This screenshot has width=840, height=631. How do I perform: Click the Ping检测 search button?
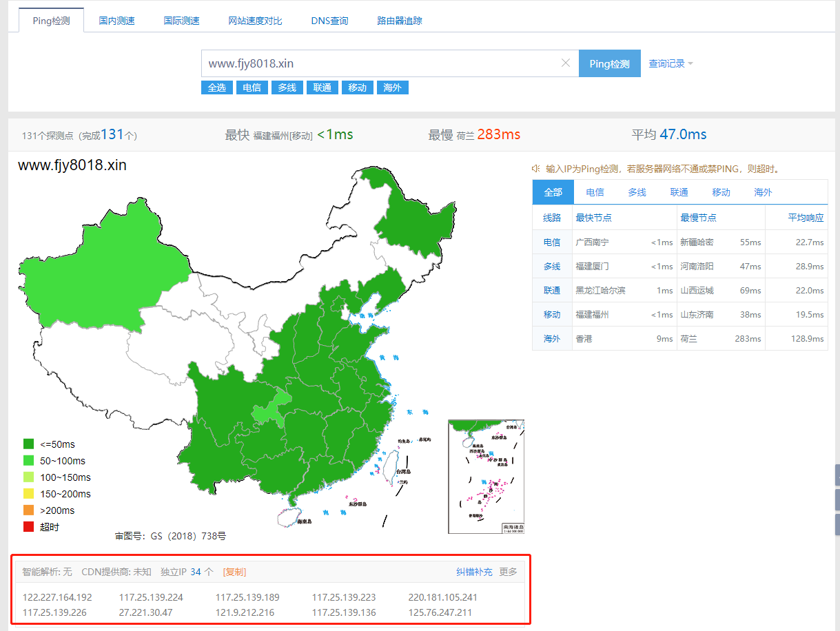609,63
